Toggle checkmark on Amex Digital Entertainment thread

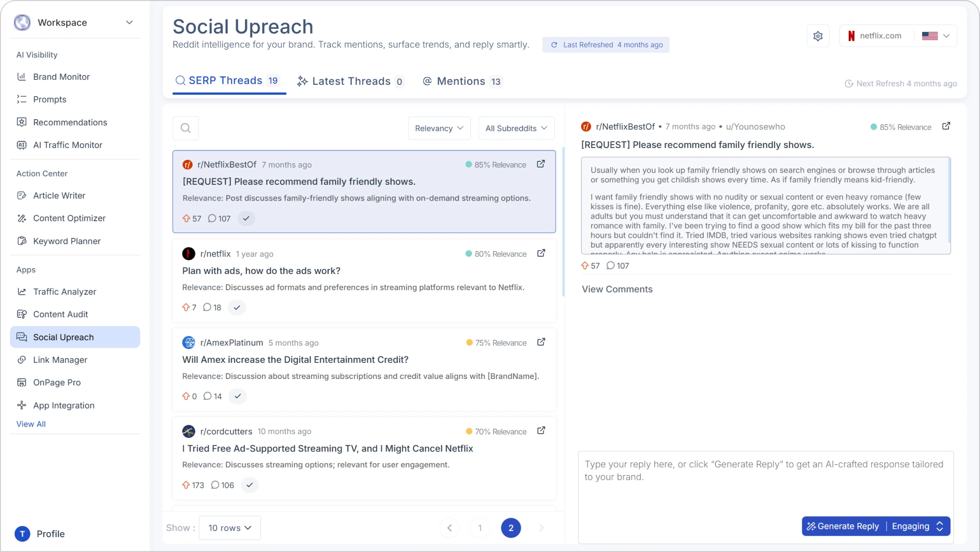[238, 396]
